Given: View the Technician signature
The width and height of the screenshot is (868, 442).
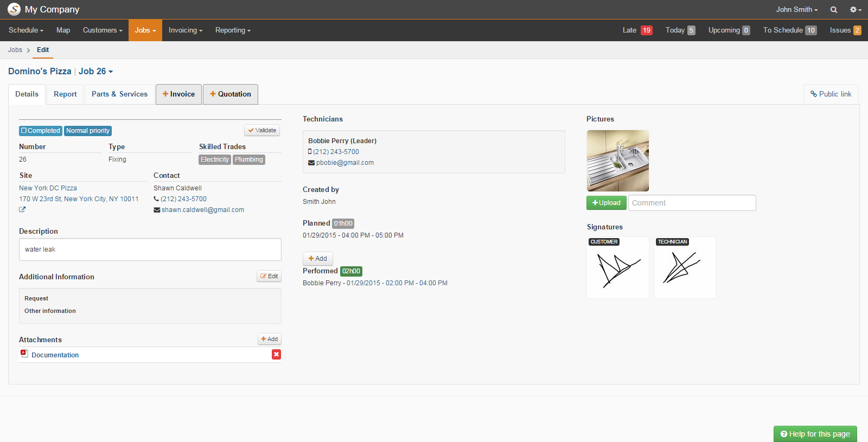Looking at the screenshot, I should (685, 267).
